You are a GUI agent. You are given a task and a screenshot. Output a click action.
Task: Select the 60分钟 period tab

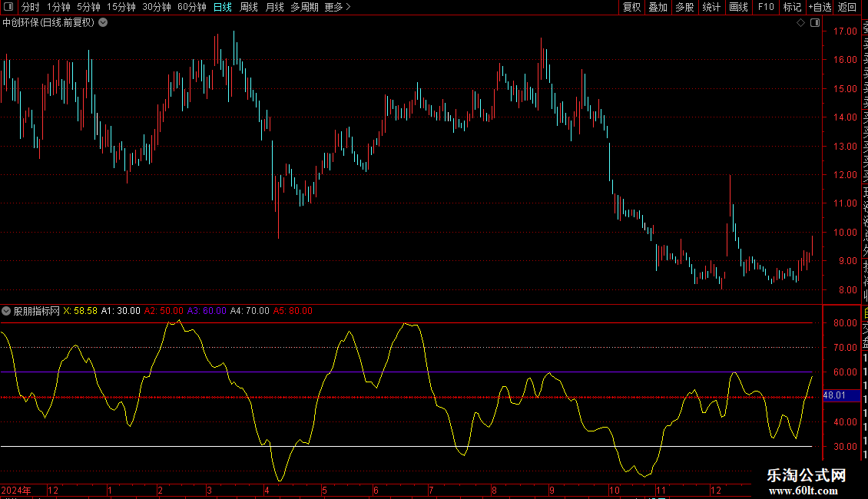point(191,7)
